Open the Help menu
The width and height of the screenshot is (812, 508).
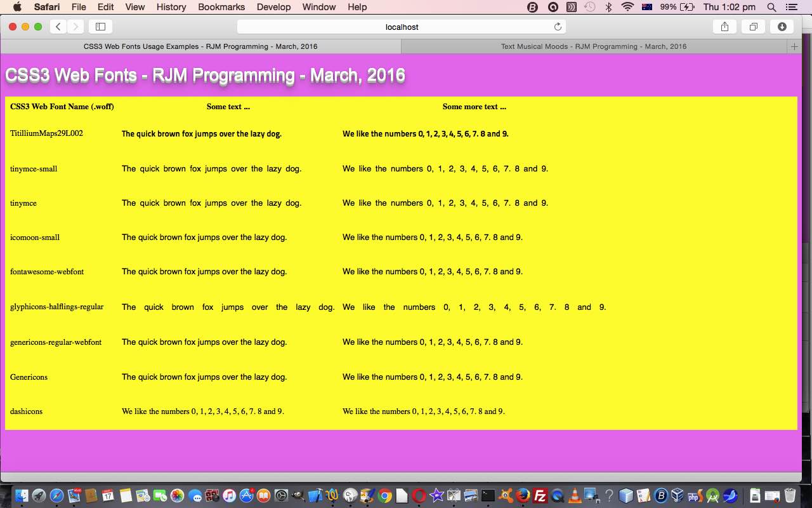357,7
